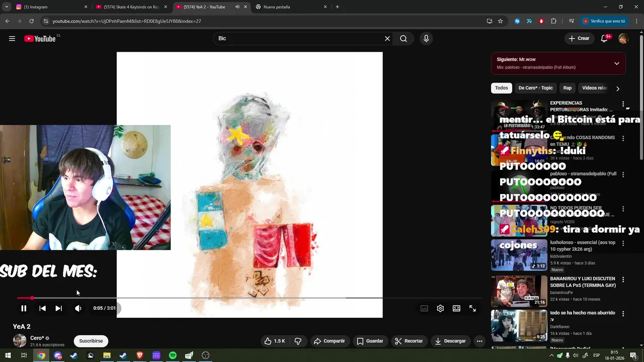The width and height of the screenshot is (644, 362).
Task: Open the Windows Start menu
Action: [x=8, y=355]
